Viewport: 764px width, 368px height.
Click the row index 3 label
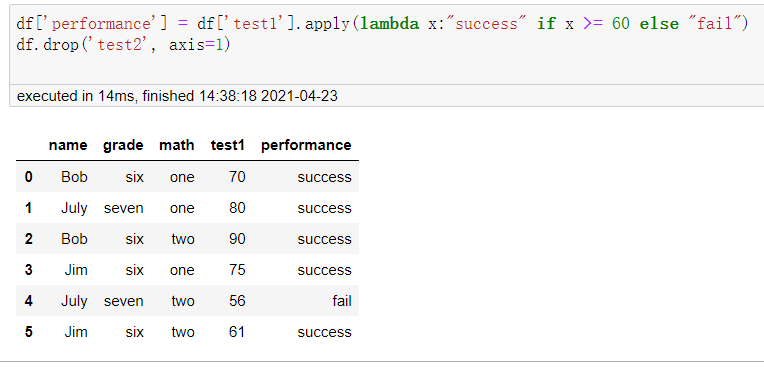pyautogui.click(x=29, y=270)
